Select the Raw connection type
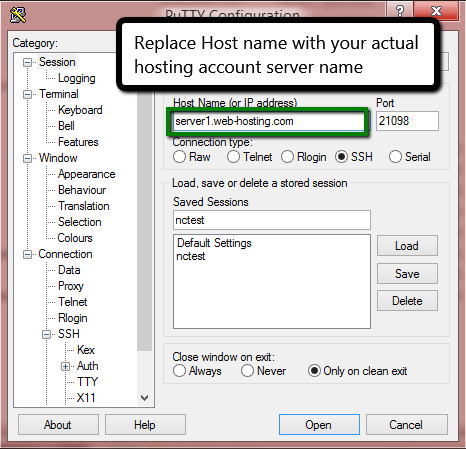The image size is (466, 449). point(179,157)
